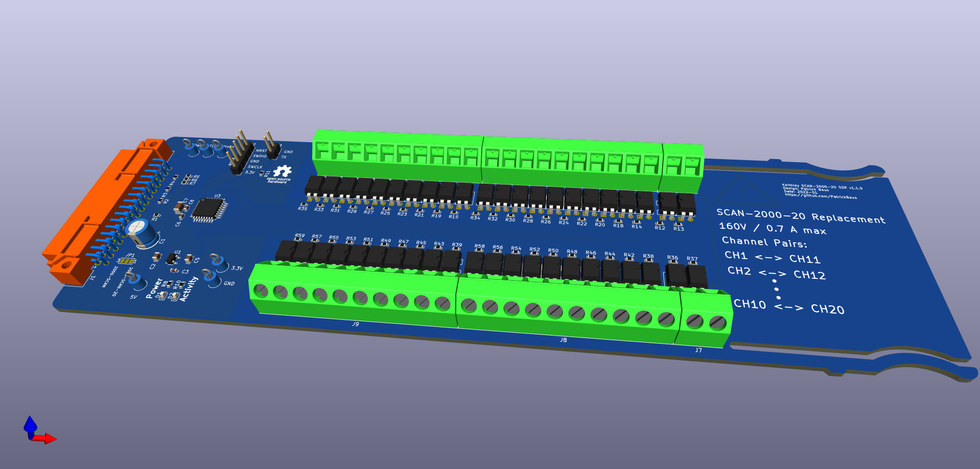
Task: Click the J9 connector label
Action: (356, 324)
